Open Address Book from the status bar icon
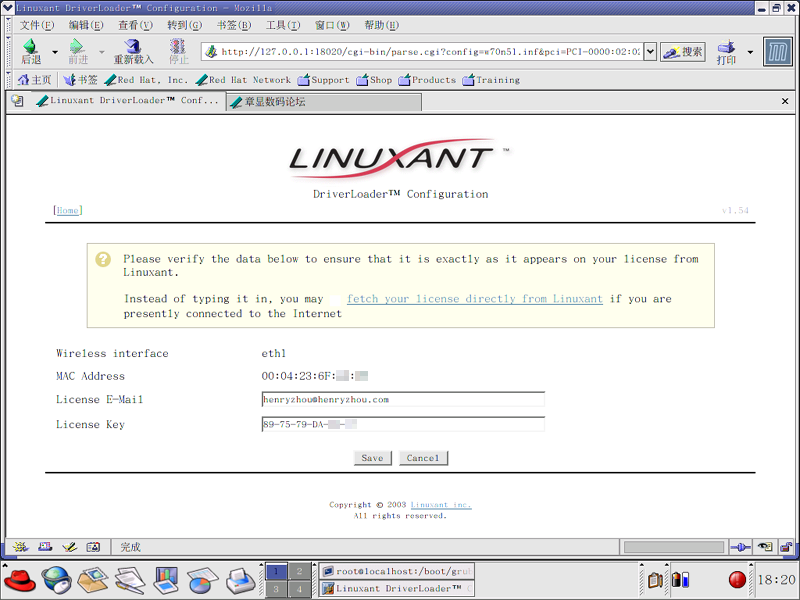Screen dimensions: 800x600 (93, 547)
